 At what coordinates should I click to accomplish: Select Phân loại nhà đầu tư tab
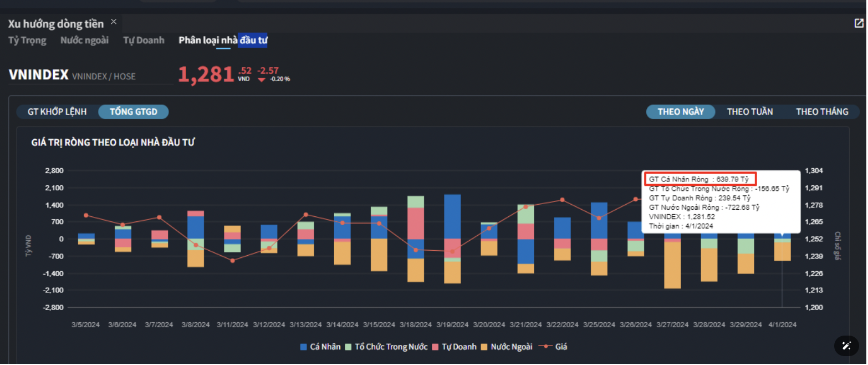click(223, 40)
